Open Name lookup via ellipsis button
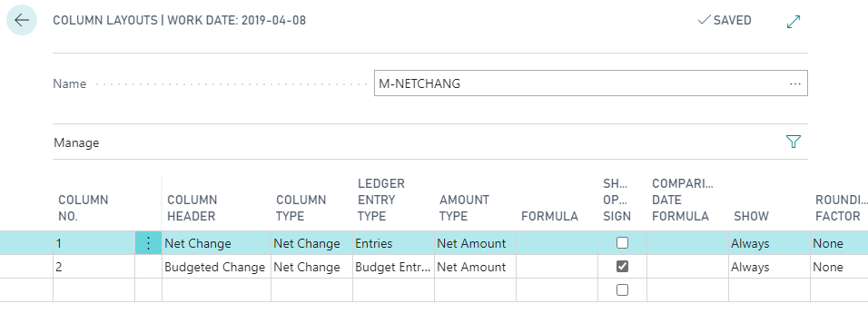Screen dimensions: 868x333 (x=795, y=83)
